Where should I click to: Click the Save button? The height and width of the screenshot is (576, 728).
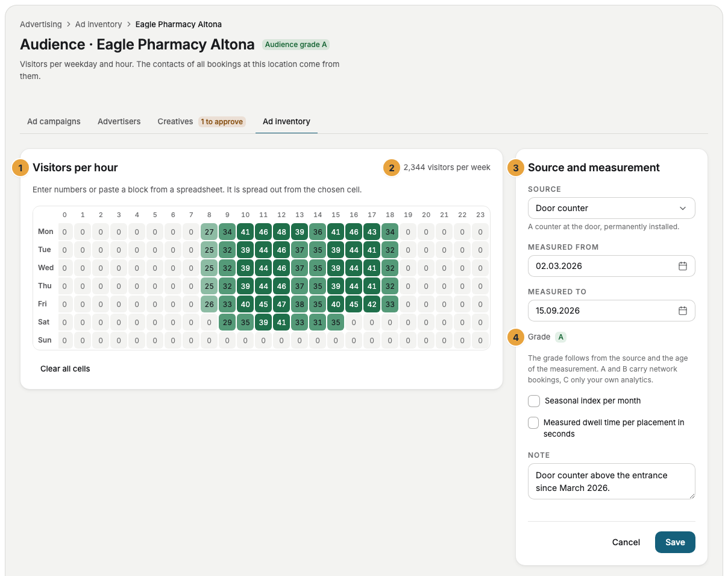coord(675,542)
